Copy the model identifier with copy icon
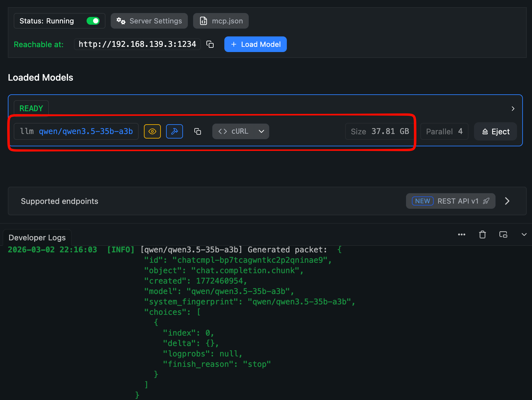 point(198,131)
